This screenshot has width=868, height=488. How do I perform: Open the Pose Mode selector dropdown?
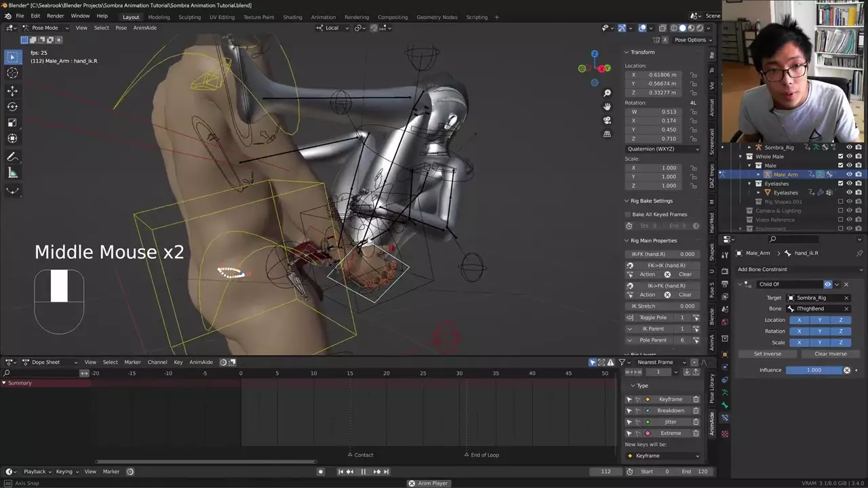45,28
